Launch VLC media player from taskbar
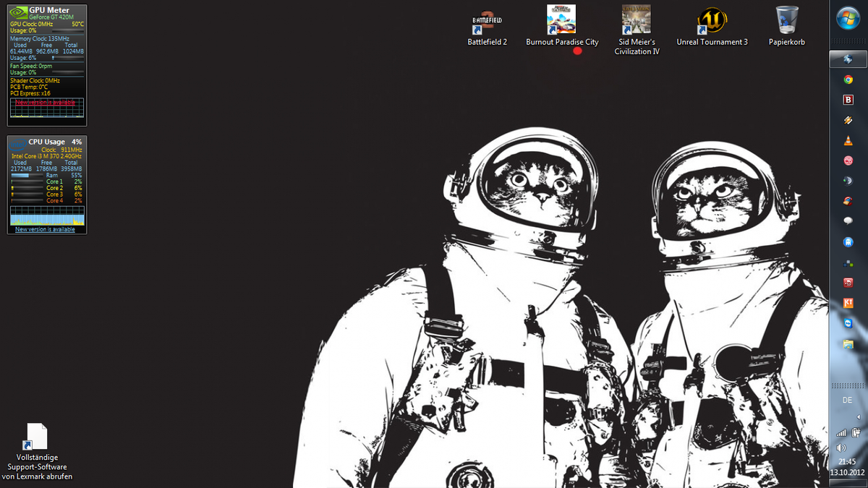This screenshot has height=488, width=868. pyautogui.click(x=848, y=140)
